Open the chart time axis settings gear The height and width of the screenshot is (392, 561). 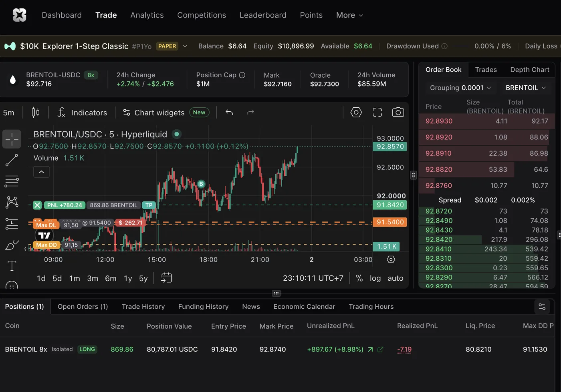391,259
